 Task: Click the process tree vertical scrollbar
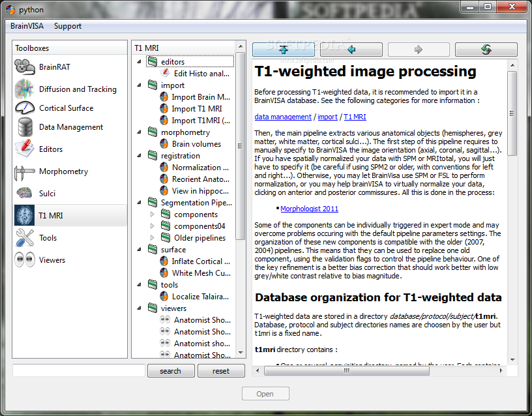point(240,146)
